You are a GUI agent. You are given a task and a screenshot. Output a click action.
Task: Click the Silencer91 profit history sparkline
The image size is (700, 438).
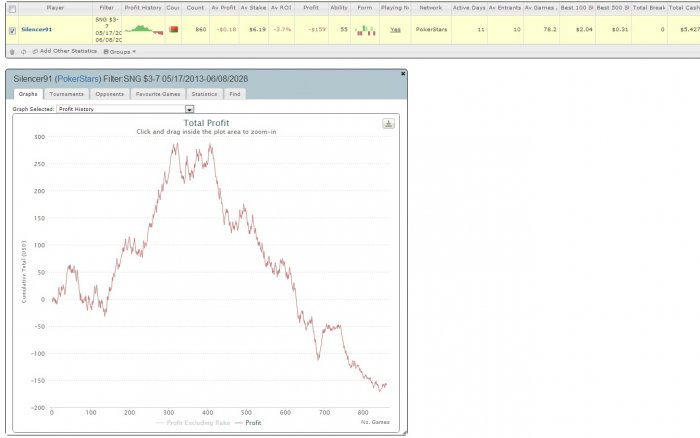click(x=144, y=30)
